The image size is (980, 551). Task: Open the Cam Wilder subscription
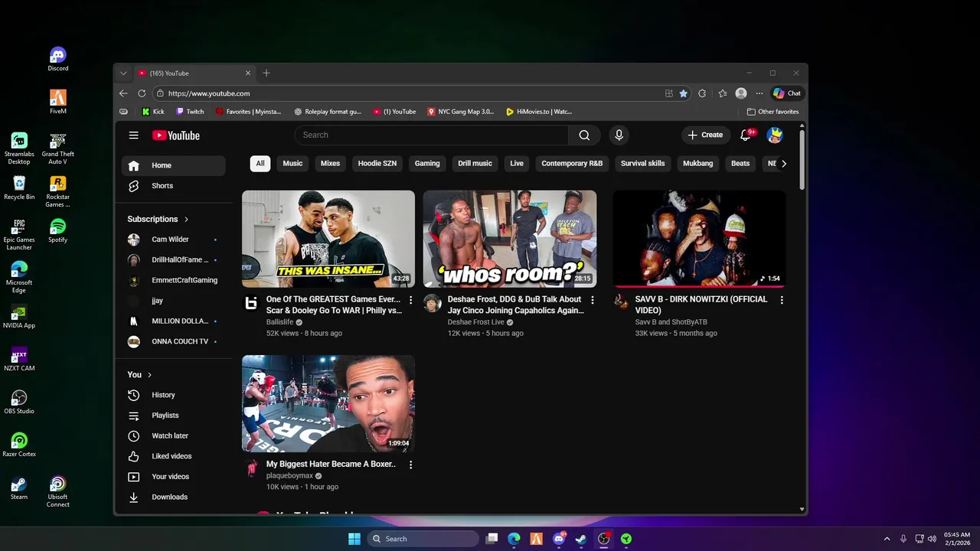(173, 240)
